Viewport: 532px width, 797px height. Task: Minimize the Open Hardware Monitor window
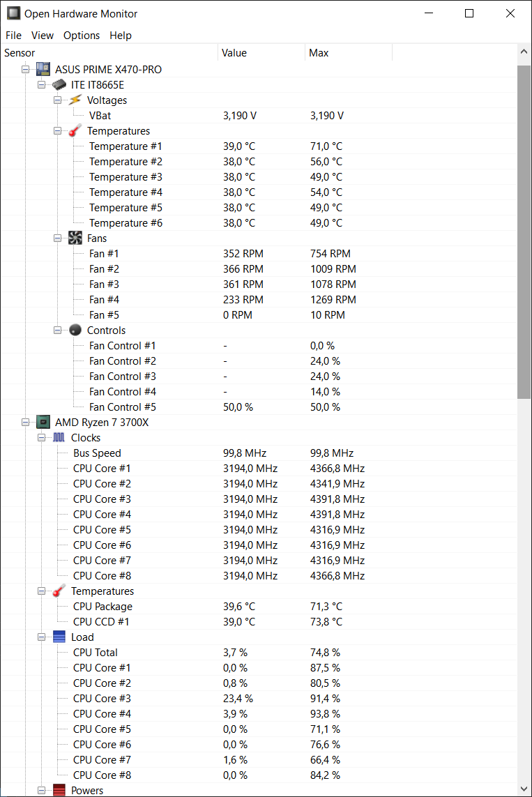pyautogui.click(x=429, y=13)
